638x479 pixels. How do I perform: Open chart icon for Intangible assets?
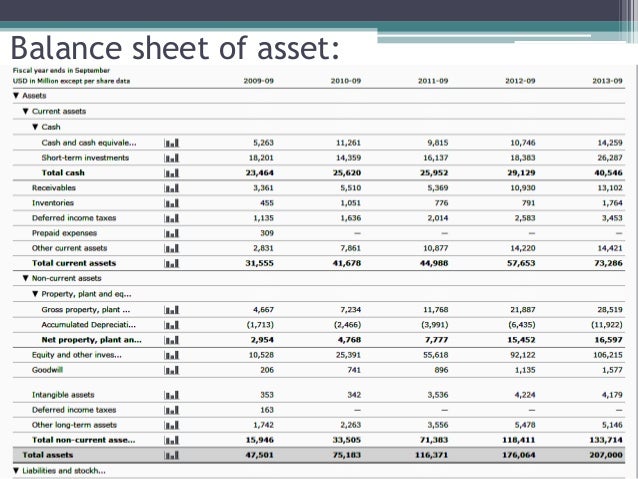[170, 396]
